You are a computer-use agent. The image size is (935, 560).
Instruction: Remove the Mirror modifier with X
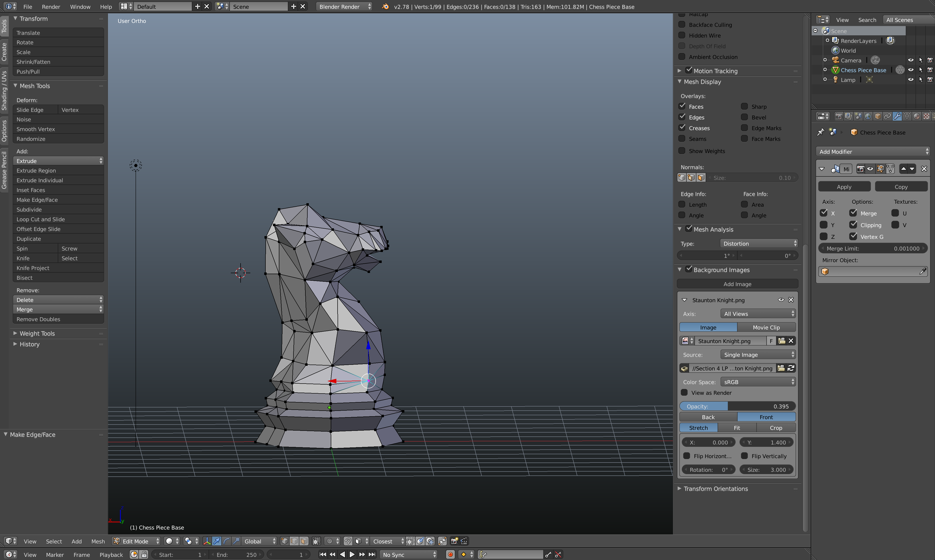[x=924, y=169]
